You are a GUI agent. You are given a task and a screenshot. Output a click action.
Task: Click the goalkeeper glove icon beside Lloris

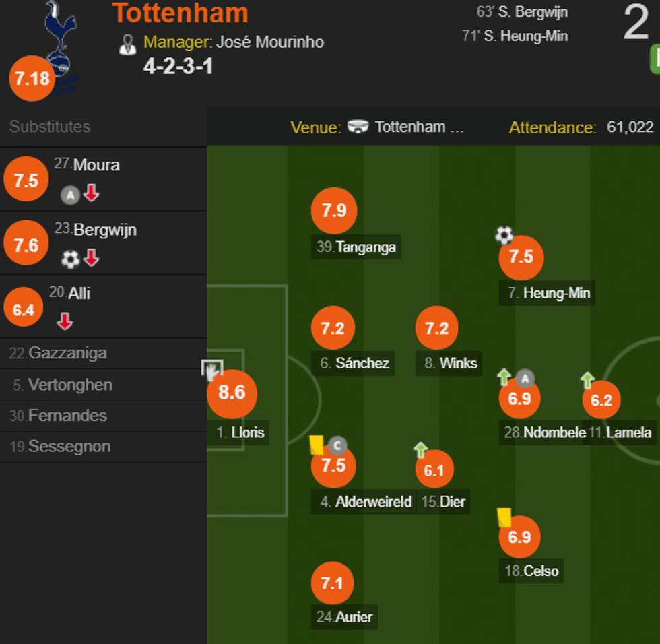point(211,369)
